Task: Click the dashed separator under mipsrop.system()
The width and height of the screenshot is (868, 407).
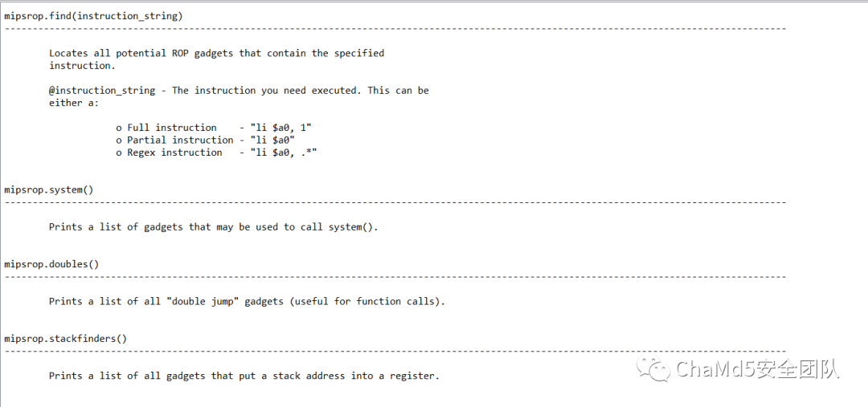Action: 395,202
